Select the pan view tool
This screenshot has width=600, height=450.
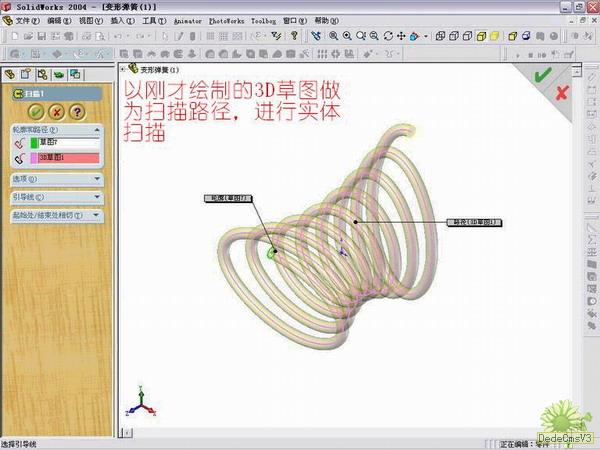pyautogui.click(x=400, y=36)
